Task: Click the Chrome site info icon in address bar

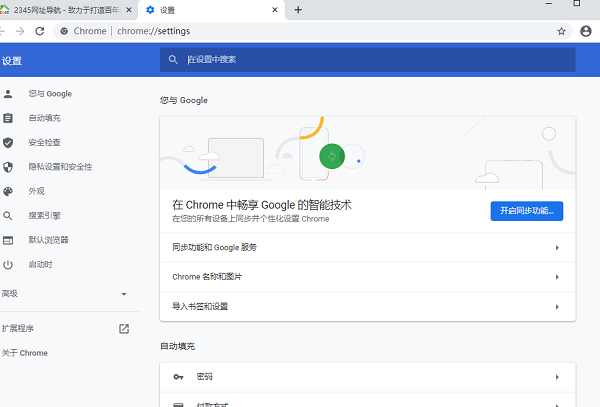Action: [x=64, y=31]
